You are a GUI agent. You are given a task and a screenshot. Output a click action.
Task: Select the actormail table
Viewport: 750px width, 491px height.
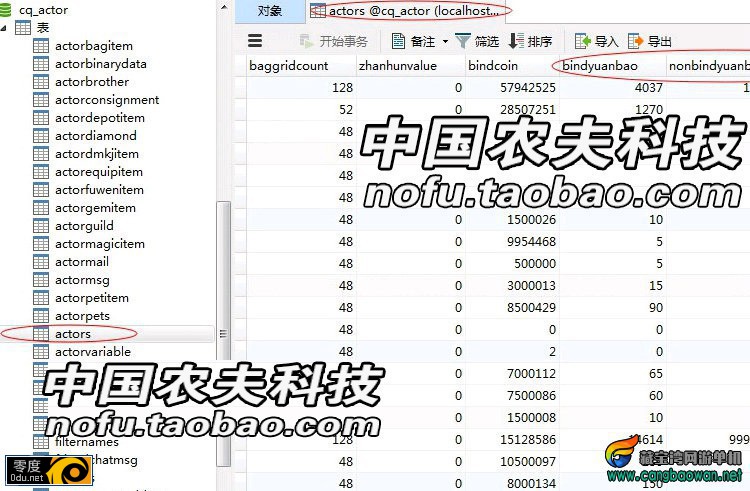click(82, 262)
